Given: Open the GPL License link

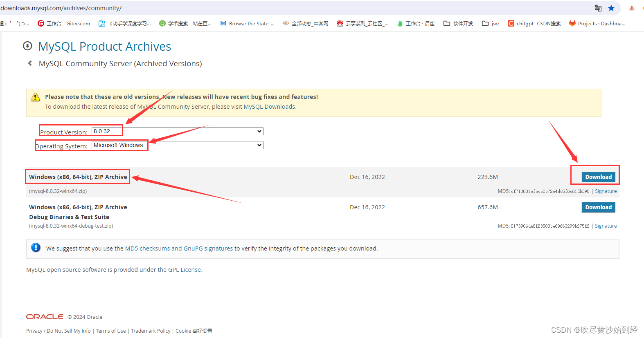Looking at the screenshot, I should (x=185, y=270).
